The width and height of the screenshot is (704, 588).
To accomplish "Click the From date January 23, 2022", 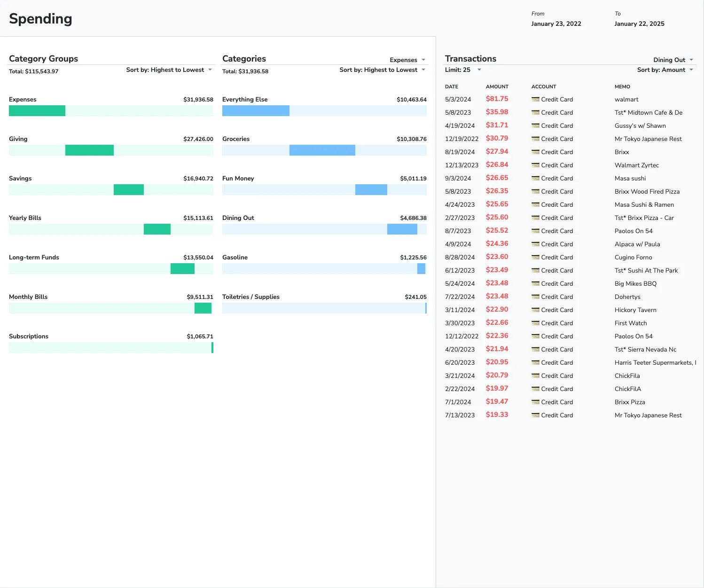I will [556, 24].
